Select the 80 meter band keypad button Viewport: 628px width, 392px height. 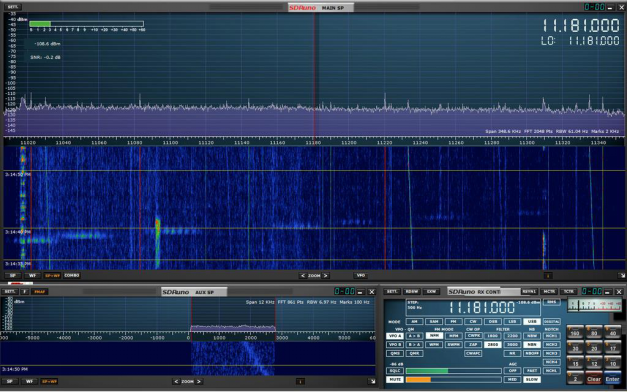pyautogui.click(x=594, y=332)
